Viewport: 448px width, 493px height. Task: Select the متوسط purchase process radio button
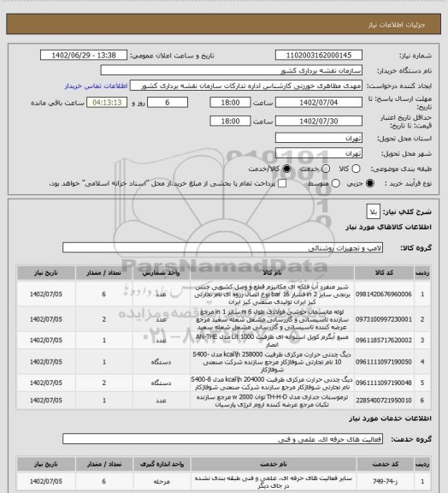[x=336, y=183]
